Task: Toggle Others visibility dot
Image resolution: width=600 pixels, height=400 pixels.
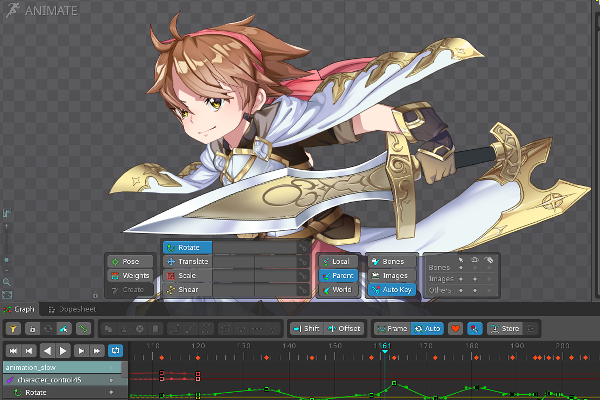Action: (475, 291)
